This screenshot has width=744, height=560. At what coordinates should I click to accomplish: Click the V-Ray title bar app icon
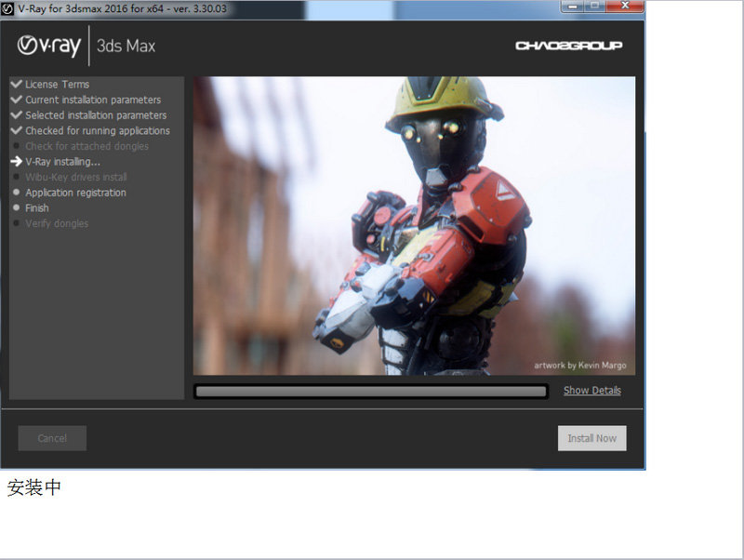tap(7, 9)
